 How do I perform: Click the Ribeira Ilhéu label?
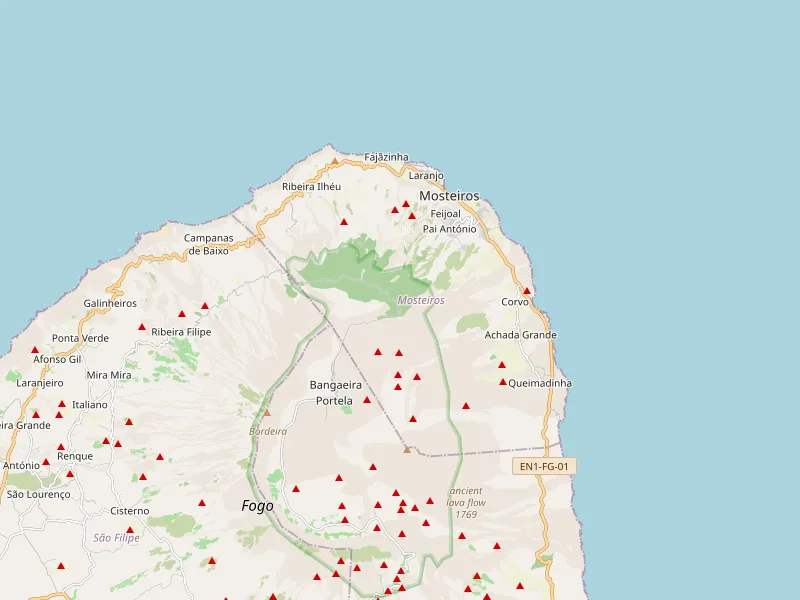tap(311, 187)
